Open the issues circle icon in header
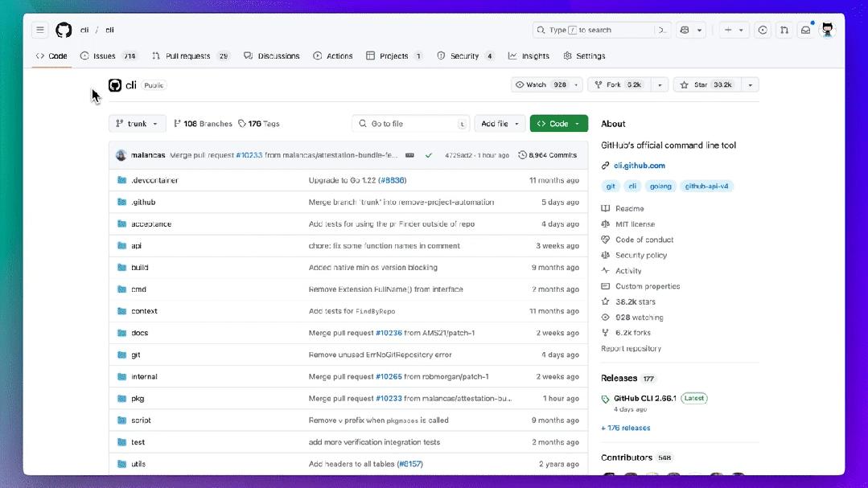 tap(763, 30)
